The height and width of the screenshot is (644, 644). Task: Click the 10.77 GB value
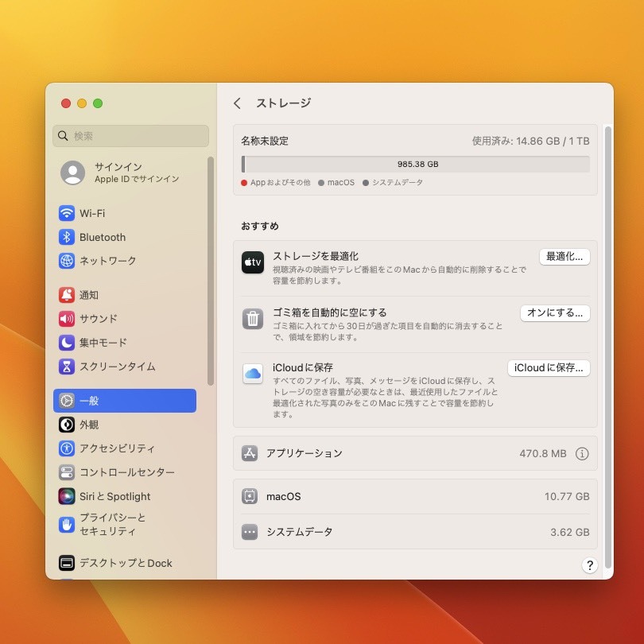tap(567, 497)
